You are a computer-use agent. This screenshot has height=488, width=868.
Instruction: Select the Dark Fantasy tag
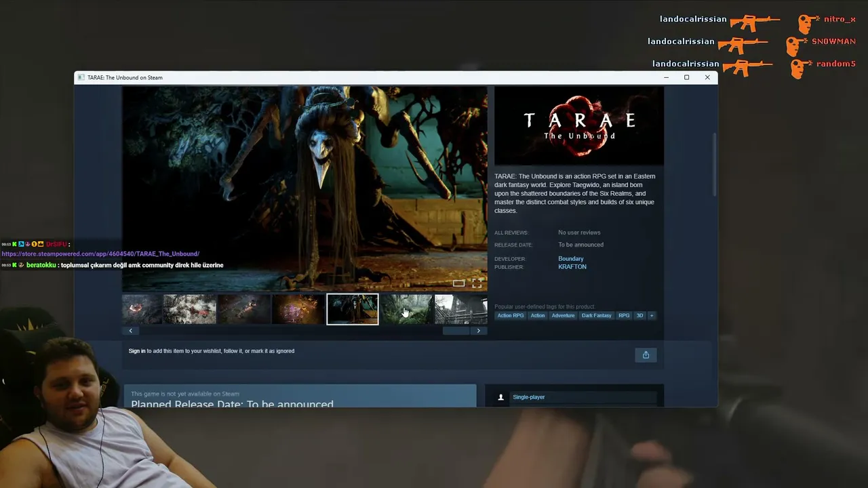(597, 315)
